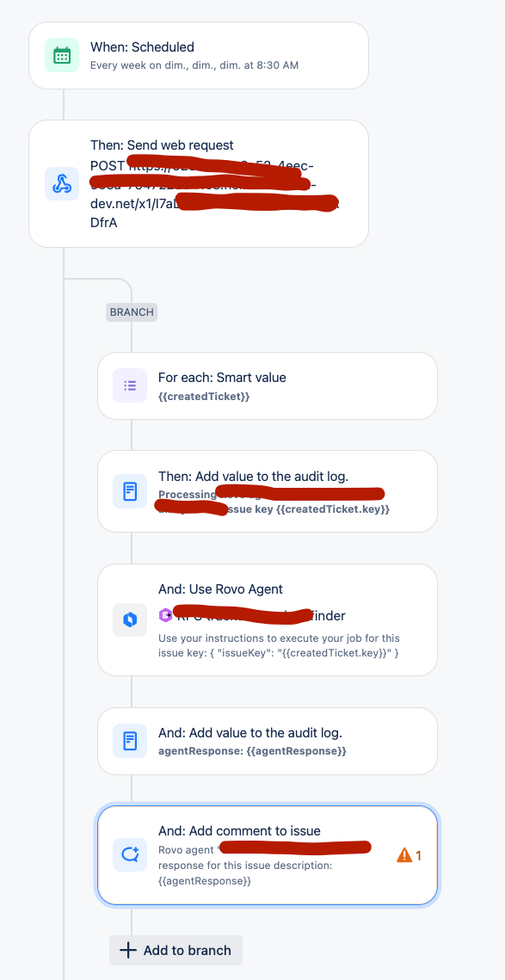Click the purple agent badge before the agent name
The image size is (505, 980).
coord(165,616)
